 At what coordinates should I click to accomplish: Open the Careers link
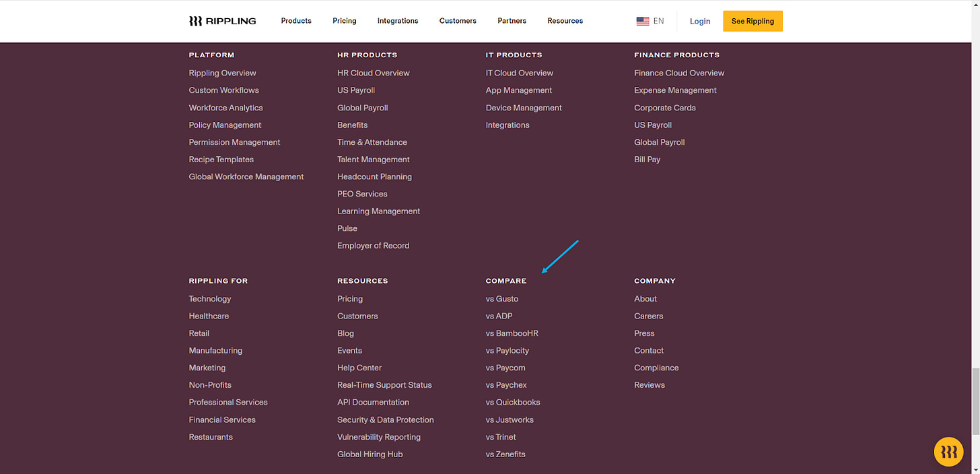649,316
